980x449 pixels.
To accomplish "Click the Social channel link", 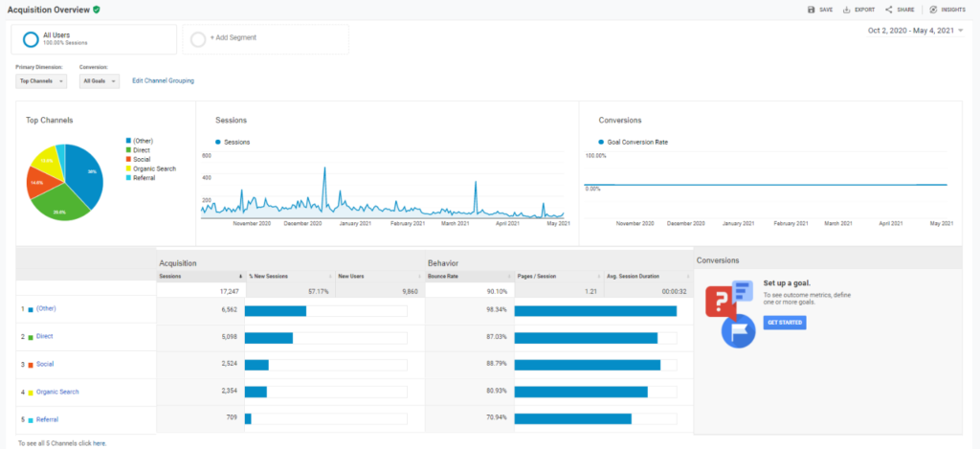I will (44, 364).
